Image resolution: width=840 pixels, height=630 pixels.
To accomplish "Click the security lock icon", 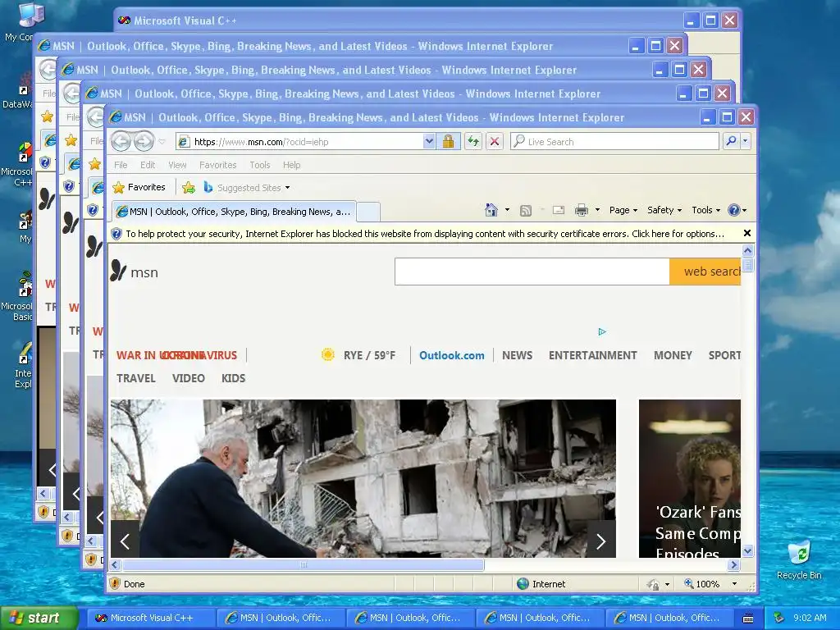I will (449, 141).
